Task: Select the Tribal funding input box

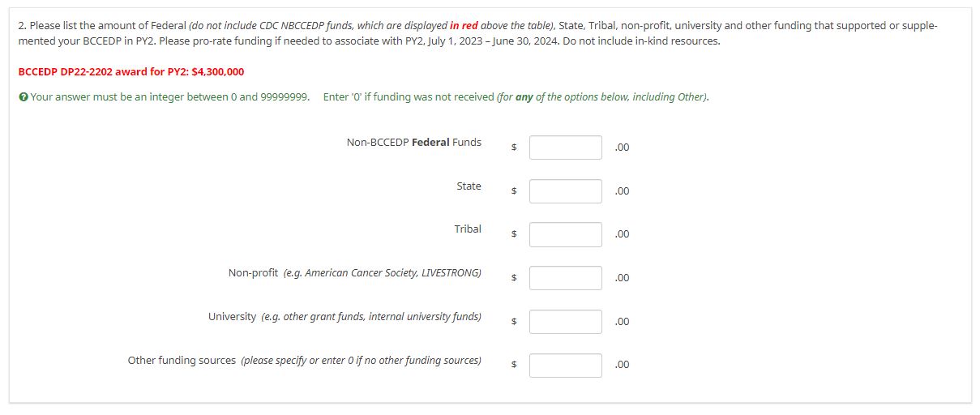Action: click(565, 234)
